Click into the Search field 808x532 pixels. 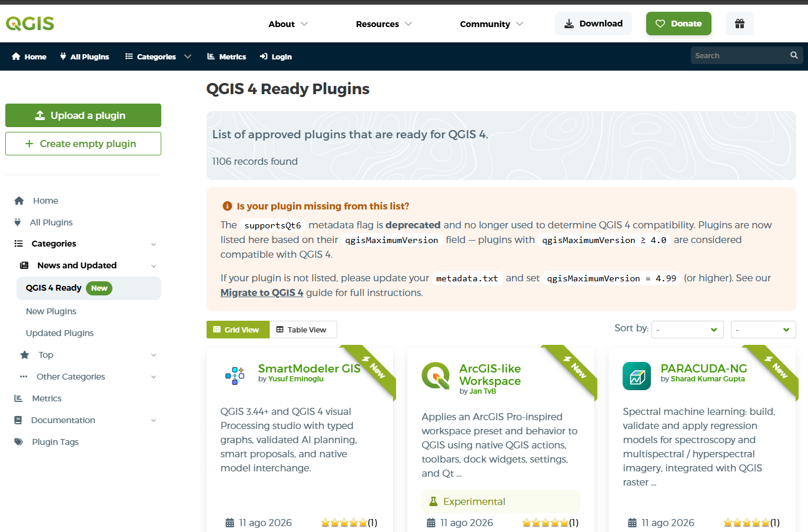point(740,55)
